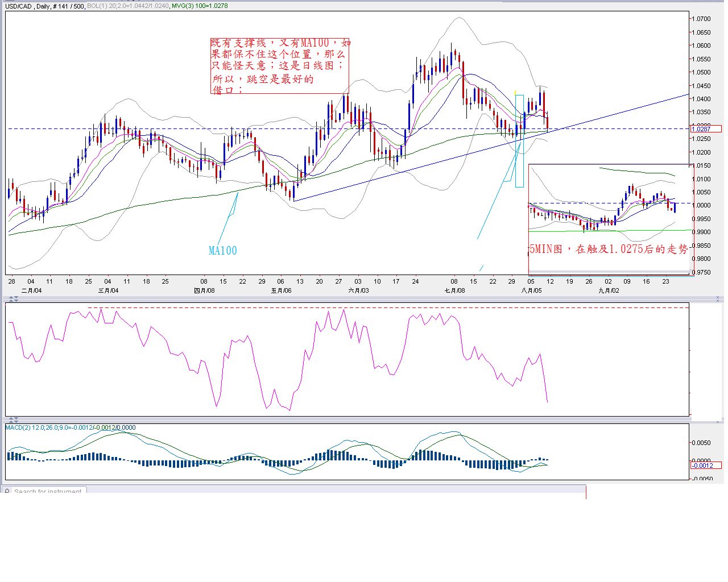The width and height of the screenshot is (728, 582).
Task: Select the BOL(1) Bollinger indicator label
Action: coord(128,6)
